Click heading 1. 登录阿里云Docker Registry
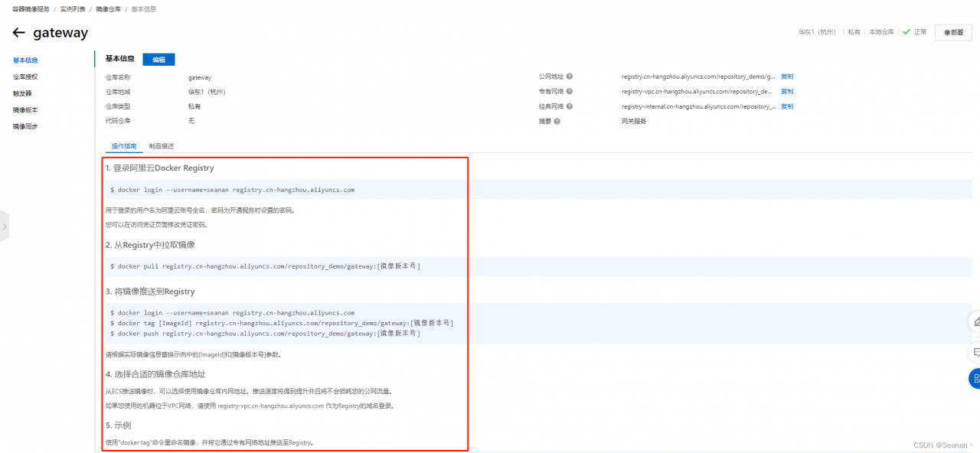Image resolution: width=980 pixels, height=453 pixels. tap(160, 168)
